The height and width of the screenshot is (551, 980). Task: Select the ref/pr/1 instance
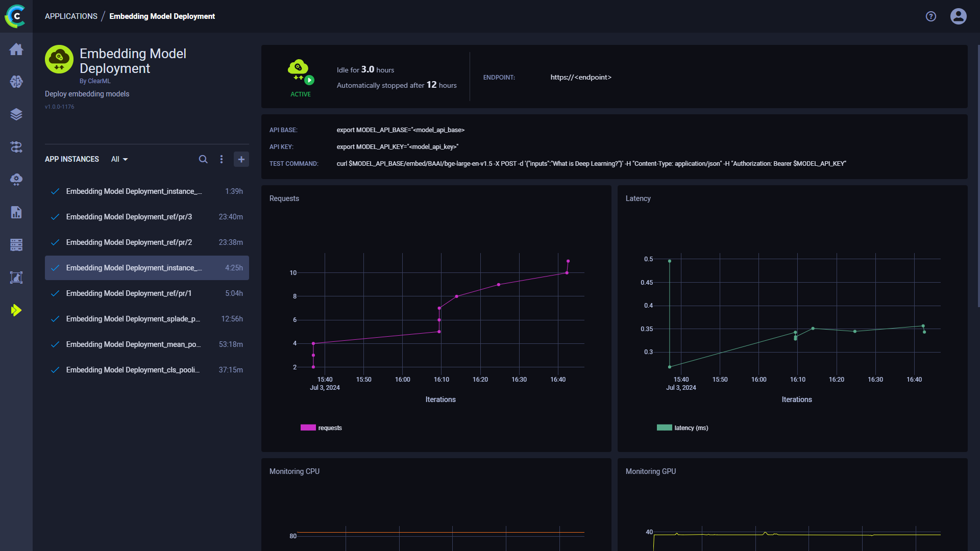pyautogui.click(x=147, y=293)
